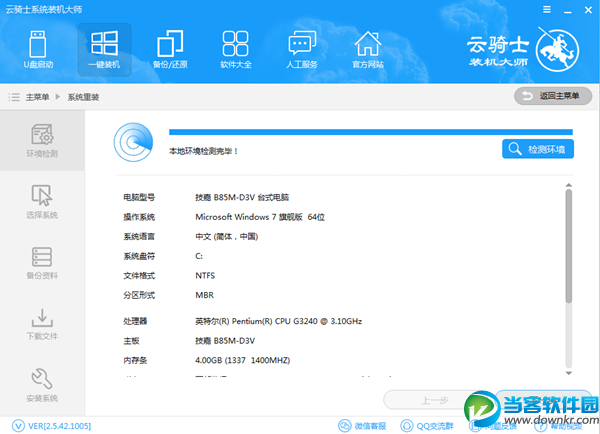Click the 技嘉 B85M-D3V 台式电脑 model text
This screenshot has width=600, height=434.
[242, 197]
